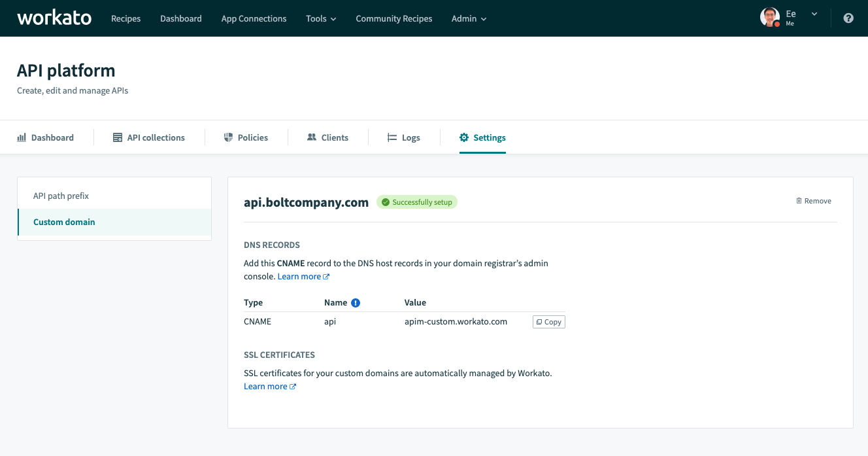Click the Dashboard bar chart icon
Image resolution: width=868 pixels, height=456 pixels.
22,137
